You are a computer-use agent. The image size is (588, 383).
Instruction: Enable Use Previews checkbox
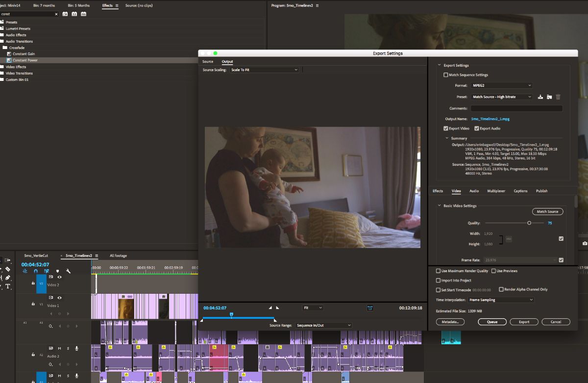coord(493,271)
